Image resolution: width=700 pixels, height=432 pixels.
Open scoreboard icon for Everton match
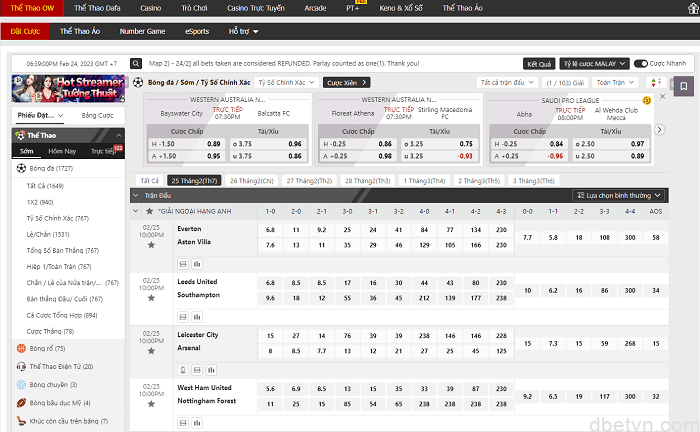(183, 264)
